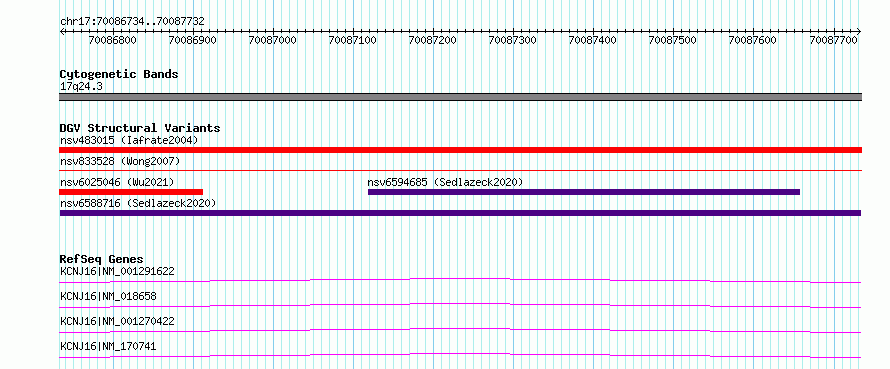
Task: Select the magenta line under KCNJ16|NM_170741
Action: pos(460,355)
